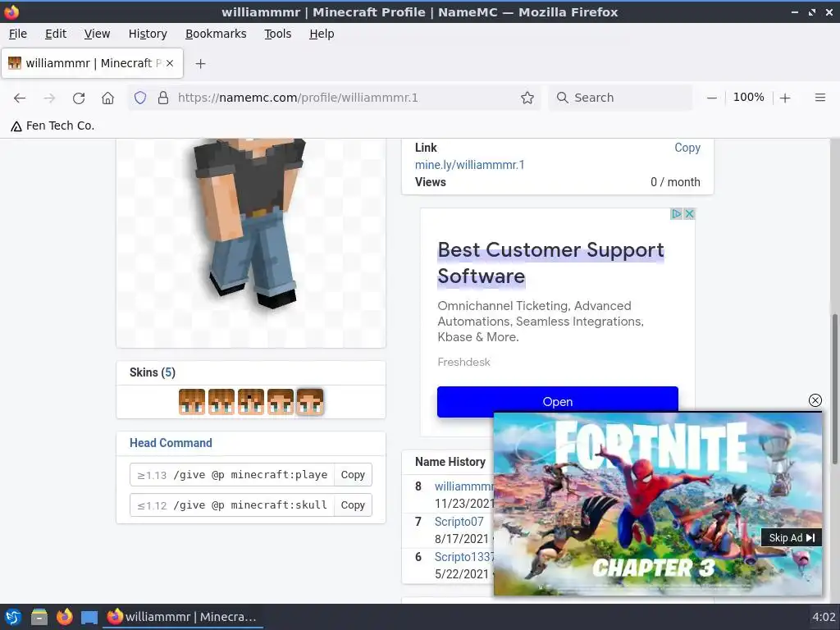The image size is (840, 630).
Task: Open the Bookmarks menu
Action: pos(216,34)
